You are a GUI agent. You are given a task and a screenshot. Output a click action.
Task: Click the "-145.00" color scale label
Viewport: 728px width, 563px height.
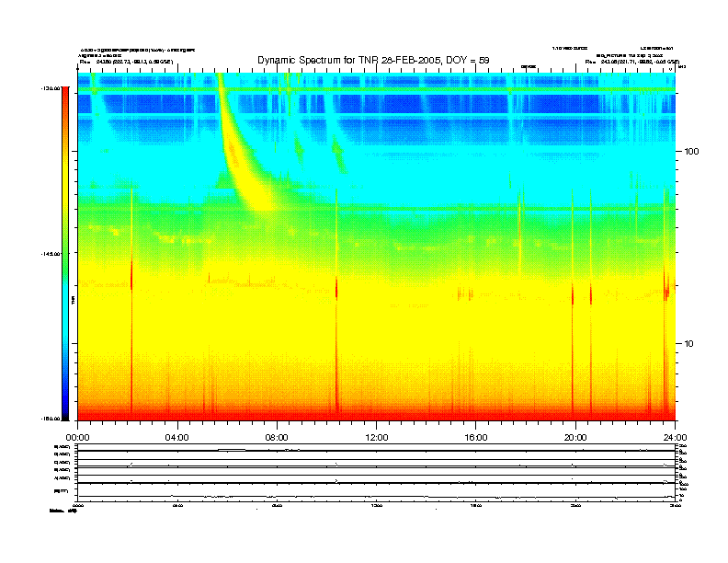click(x=50, y=254)
